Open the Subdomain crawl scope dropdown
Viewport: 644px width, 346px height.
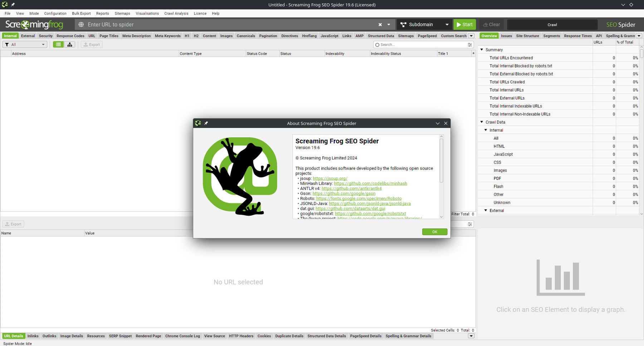click(424, 25)
